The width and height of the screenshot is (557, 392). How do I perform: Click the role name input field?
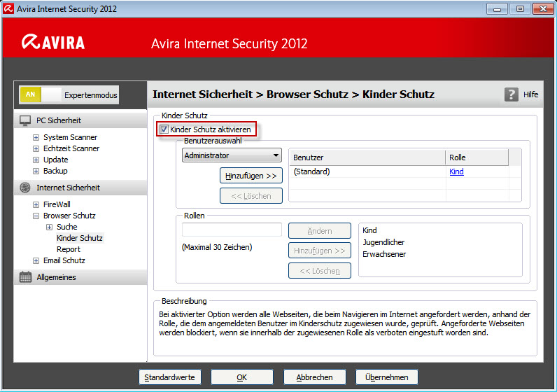[232, 230]
